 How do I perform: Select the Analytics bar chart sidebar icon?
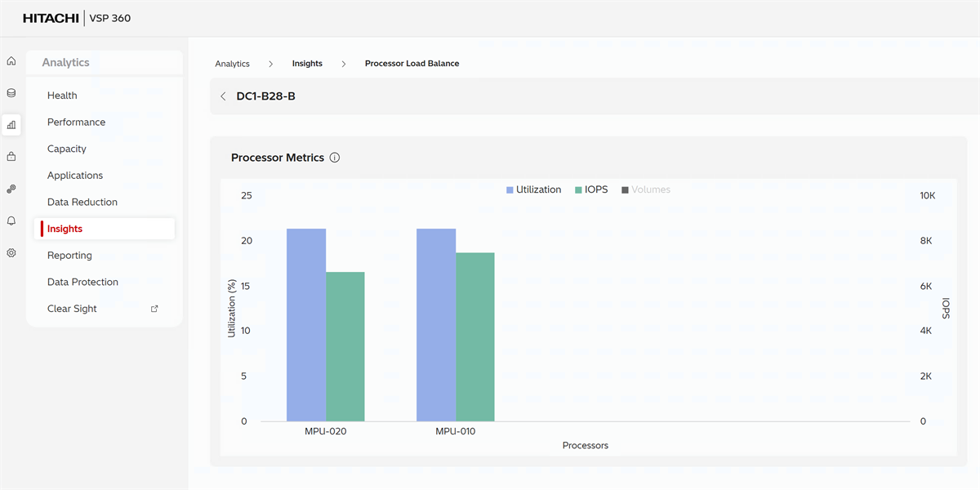(11, 125)
